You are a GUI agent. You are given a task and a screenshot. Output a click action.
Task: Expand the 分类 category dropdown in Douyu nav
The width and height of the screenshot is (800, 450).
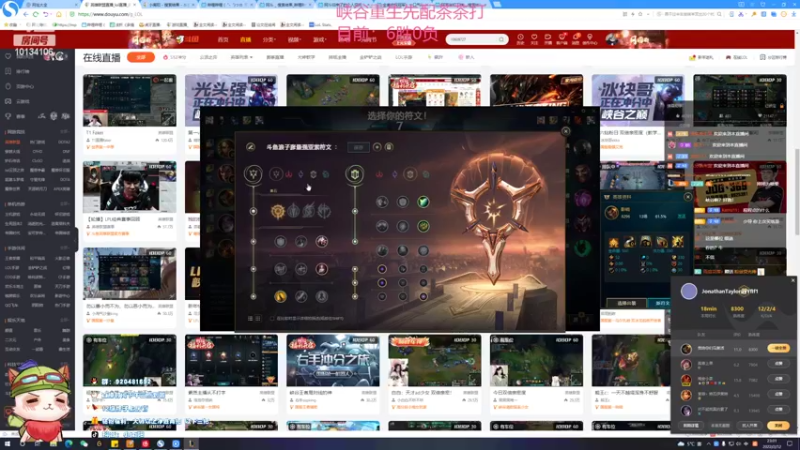point(269,39)
